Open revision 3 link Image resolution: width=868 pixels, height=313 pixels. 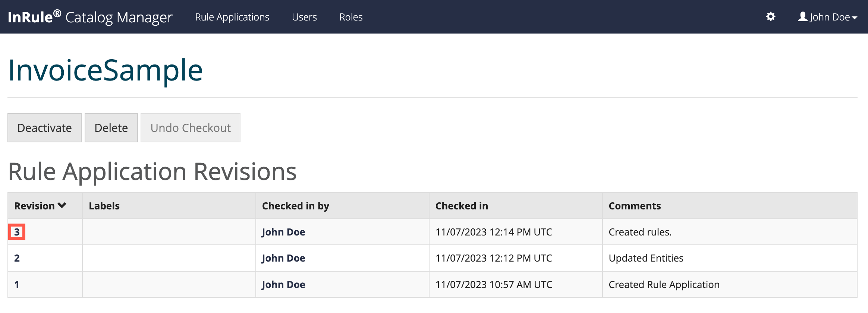(x=17, y=232)
